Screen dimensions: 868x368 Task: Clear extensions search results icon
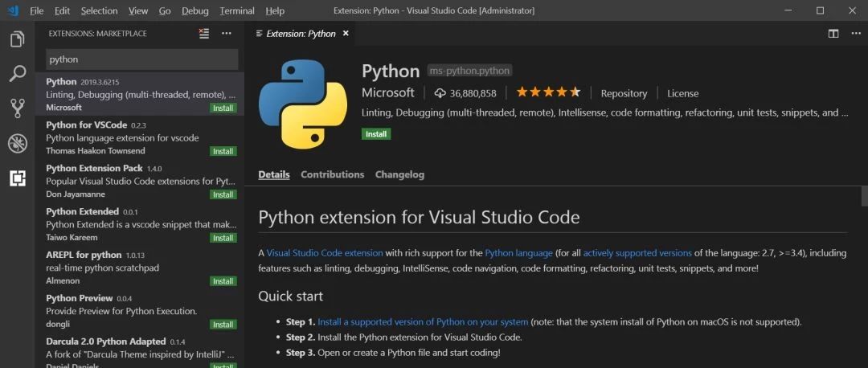[204, 34]
